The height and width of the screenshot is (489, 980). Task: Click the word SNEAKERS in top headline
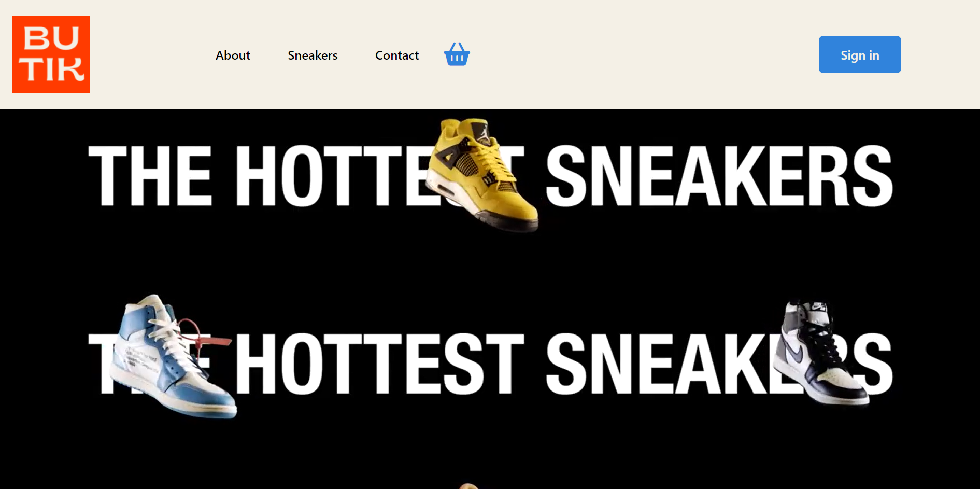click(719, 175)
